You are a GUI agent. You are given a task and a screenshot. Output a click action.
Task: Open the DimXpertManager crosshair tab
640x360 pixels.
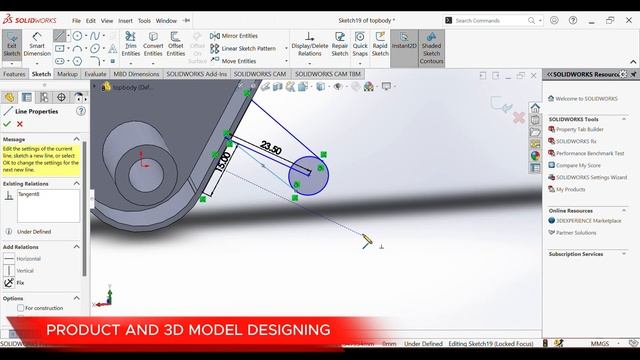pyautogui.click(x=61, y=97)
